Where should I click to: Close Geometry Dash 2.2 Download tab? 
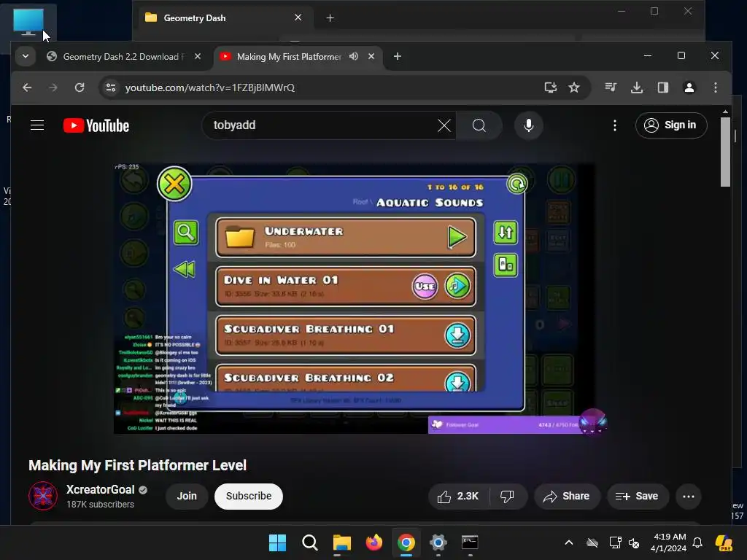(x=198, y=56)
